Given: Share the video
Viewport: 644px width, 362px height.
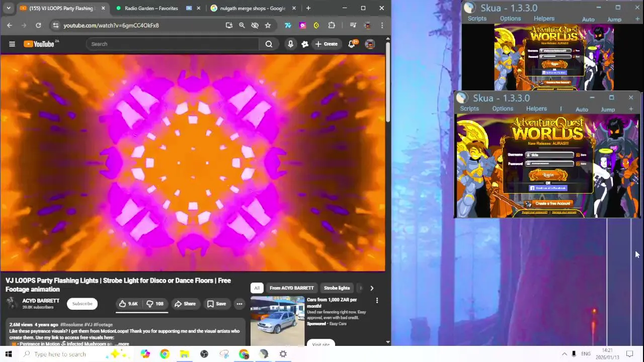Looking at the screenshot, I should (x=185, y=304).
